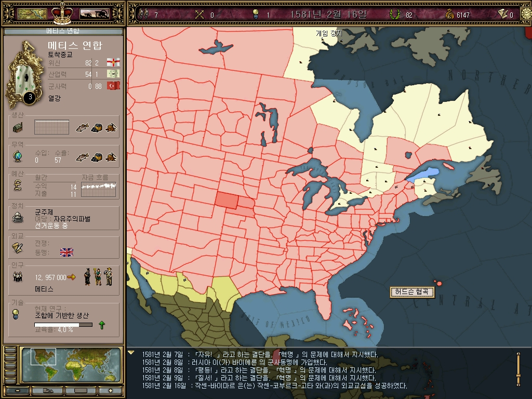Click the fish icon in 생산 section
Image resolution: width=532 pixels, height=399 pixels.
coord(82,128)
